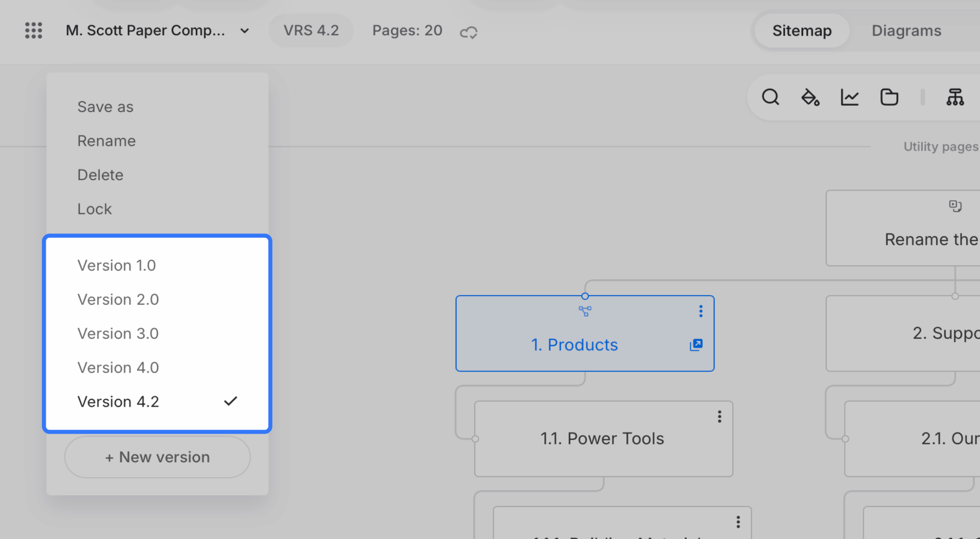
Task: Click the Pages: 20 label
Action: pos(407,30)
